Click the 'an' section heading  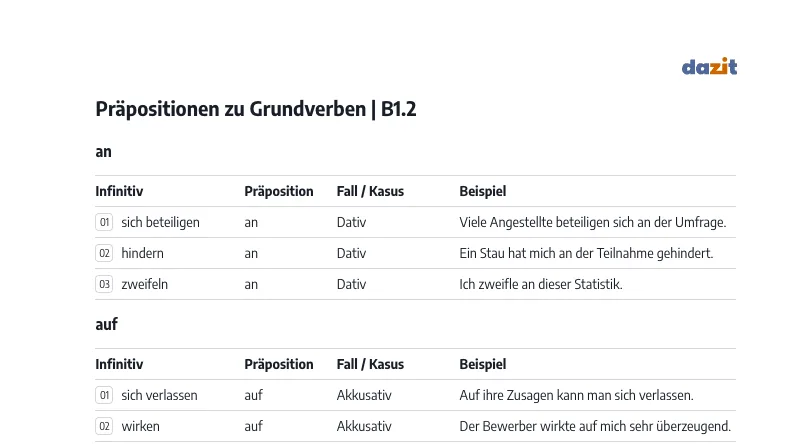coord(103,152)
